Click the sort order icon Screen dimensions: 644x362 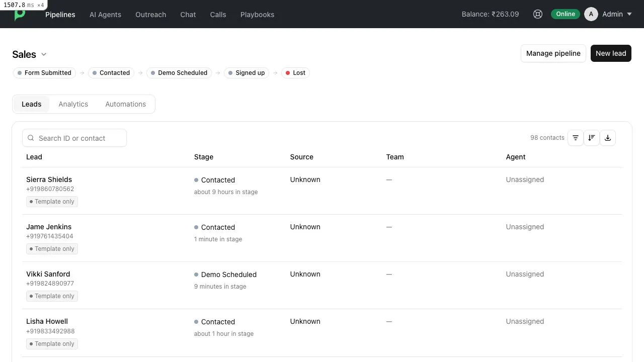(x=592, y=138)
